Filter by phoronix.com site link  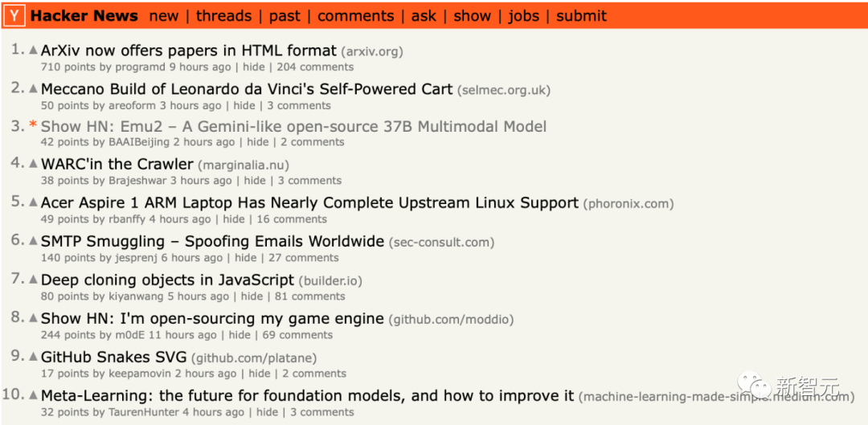628,204
